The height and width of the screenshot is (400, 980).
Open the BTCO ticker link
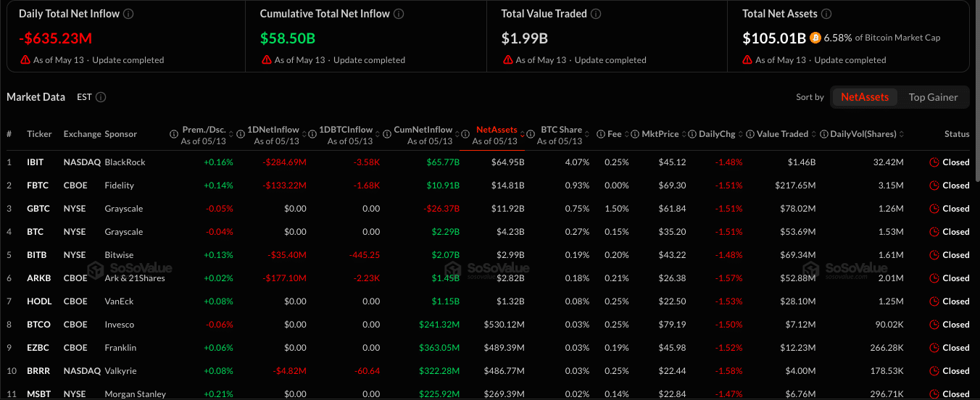point(38,325)
